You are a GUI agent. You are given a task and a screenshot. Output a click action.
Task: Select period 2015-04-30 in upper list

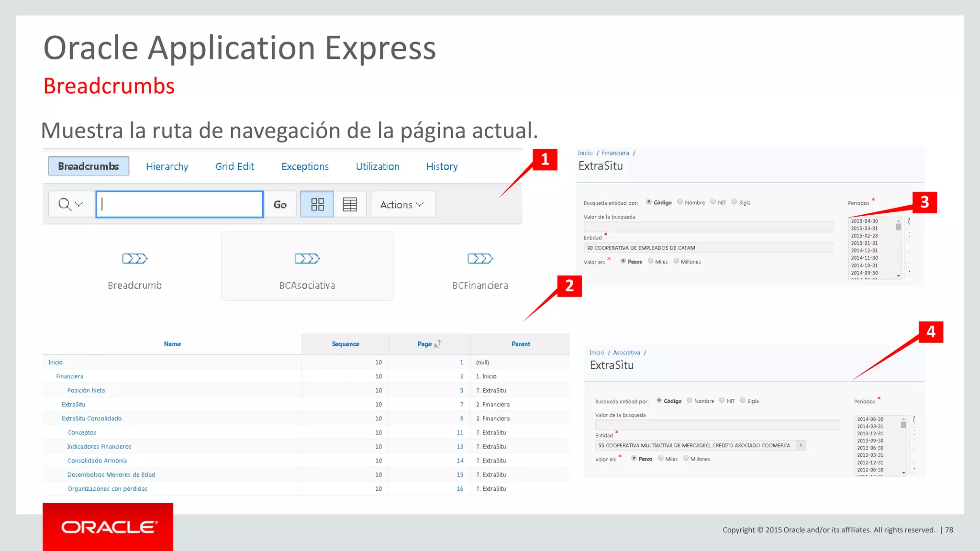click(x=864, y=221)
